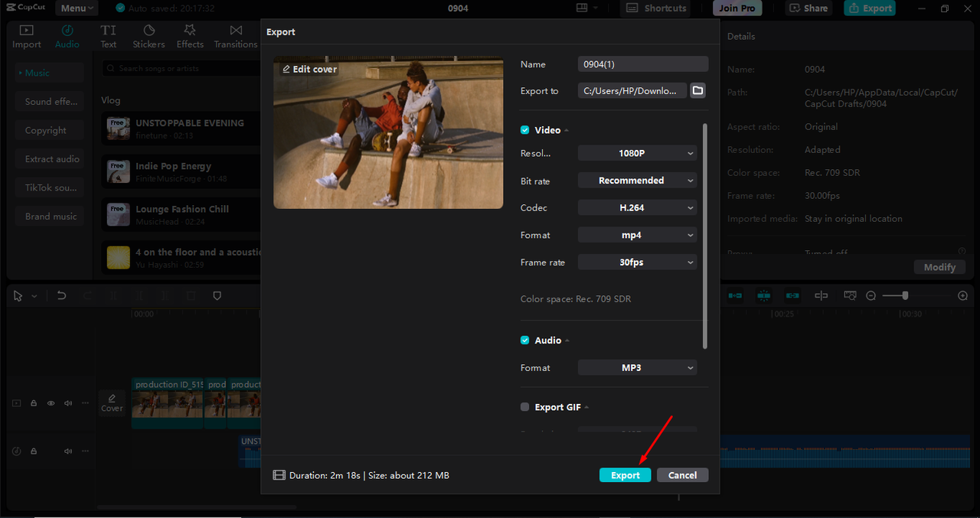Select the Copyright category
The image size is (980, 518).
[50, 130]
